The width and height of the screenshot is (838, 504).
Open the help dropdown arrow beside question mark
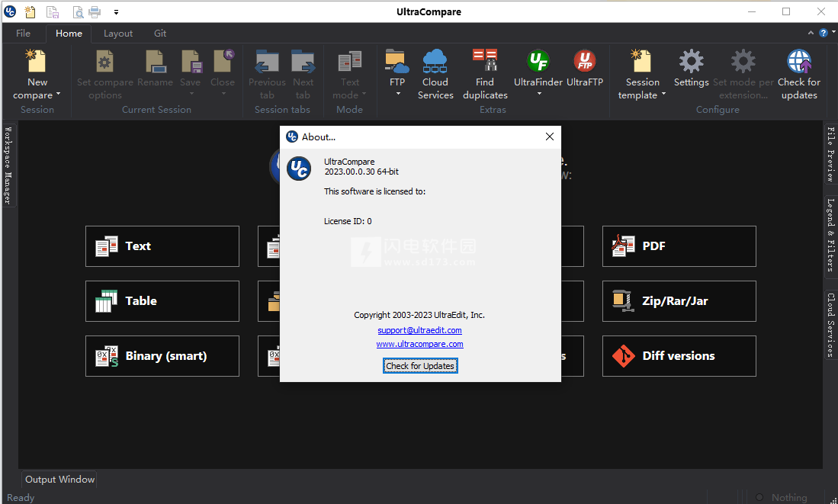(833, 33)
